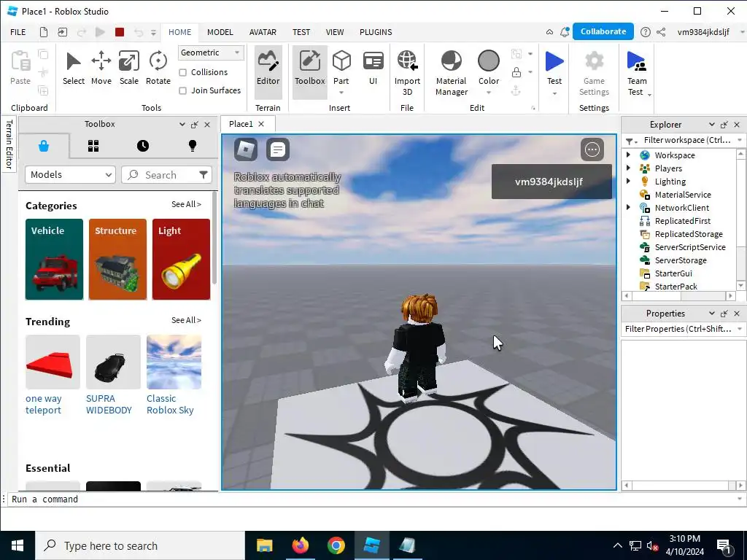747x560 pixels.
Task: Click the Color swatch circle
Action: [489, 61]
